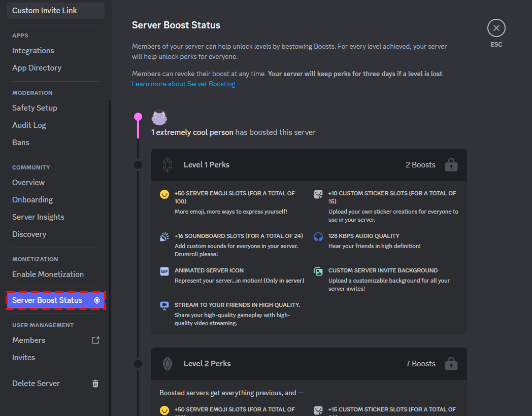Open the Audit Log section
This screenshot has height=416, width=532.
(x=29, y=125)
